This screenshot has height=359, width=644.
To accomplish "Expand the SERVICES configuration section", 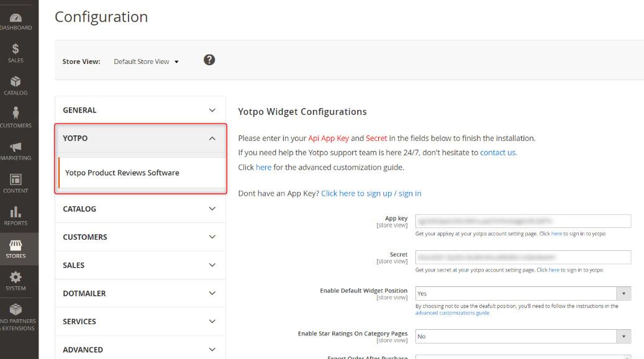I will pos(140,322).
